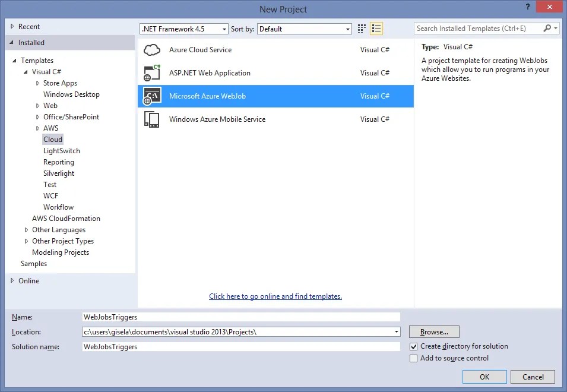The width and height of the screenshot is (567, 392).
Task: Open the Location path dropdown
Action: click(x=397, y=331)
